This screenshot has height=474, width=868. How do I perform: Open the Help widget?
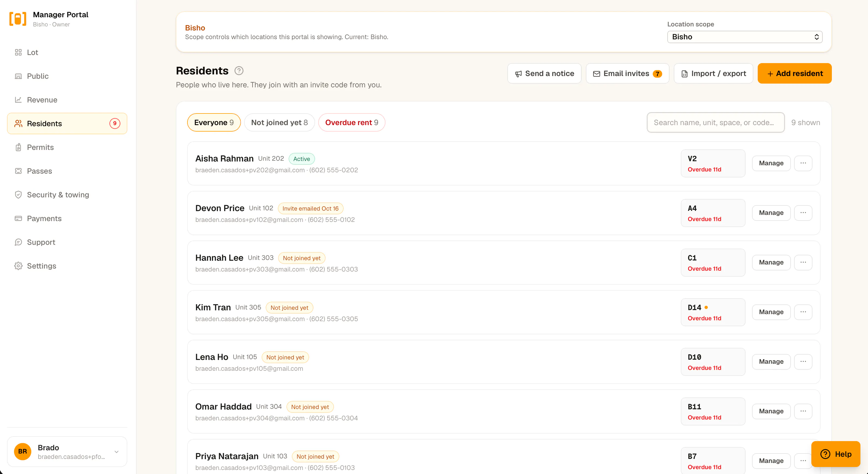pyautogui.click(x=836, y=454)
